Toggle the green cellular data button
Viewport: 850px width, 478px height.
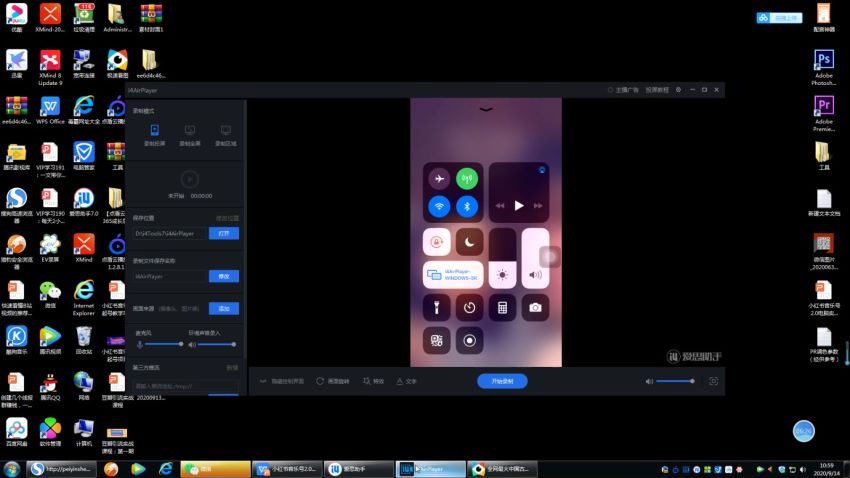(x=467, y=178)
